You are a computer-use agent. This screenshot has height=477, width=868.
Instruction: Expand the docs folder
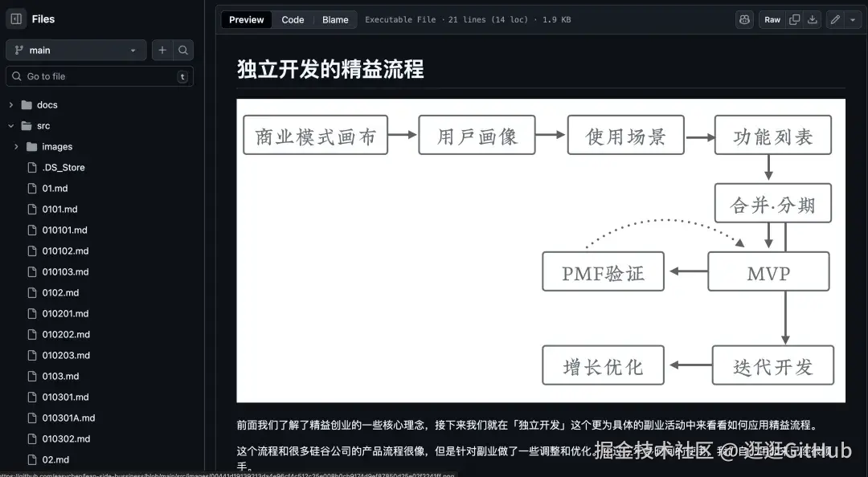[10, 104]
